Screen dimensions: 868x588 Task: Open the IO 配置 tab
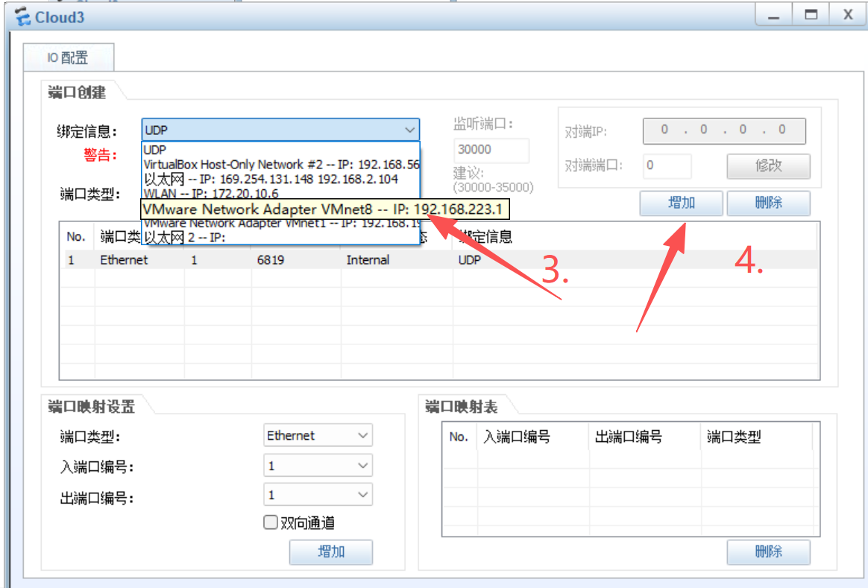[x=69, y=57]
